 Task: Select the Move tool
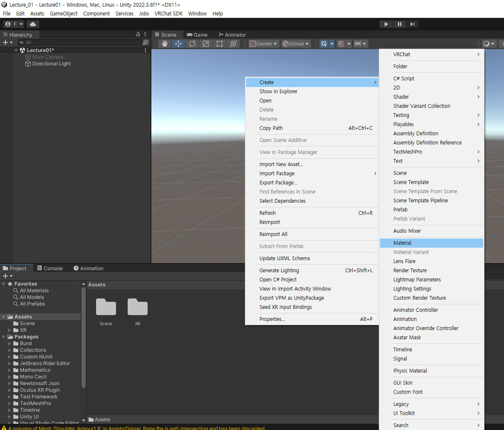tap(178, 44)
